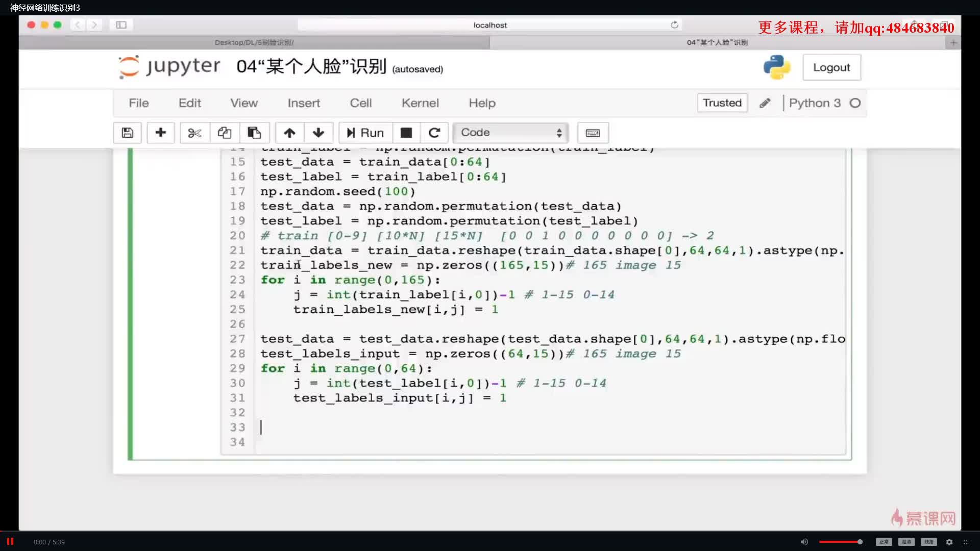Open the command palette keyboard icon
The image size is (980, 551).
tap(593, 133)
